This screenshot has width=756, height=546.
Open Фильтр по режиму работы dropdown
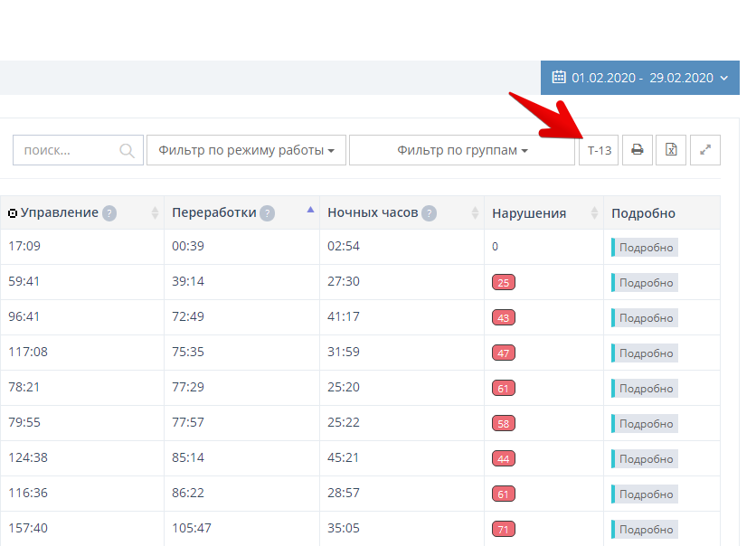point(246,150)
